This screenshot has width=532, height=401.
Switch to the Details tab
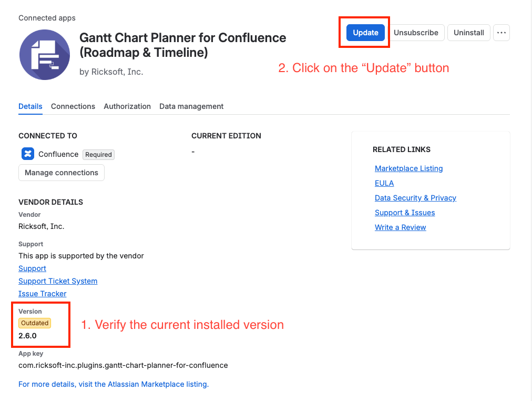[30, 106]
